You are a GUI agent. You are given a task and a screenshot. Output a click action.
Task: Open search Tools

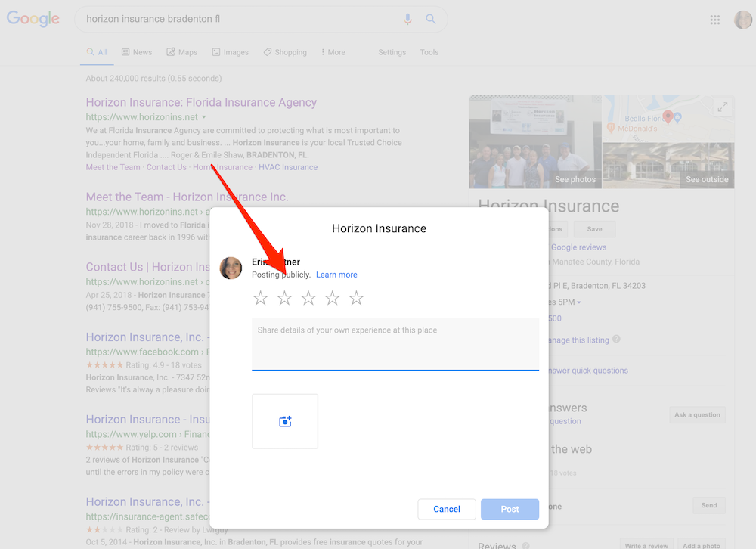429,52
